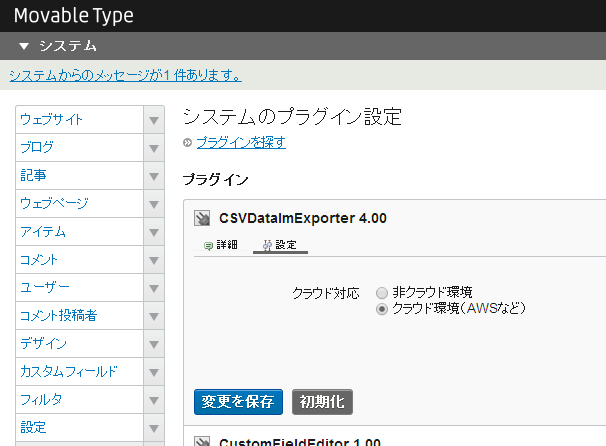The height and width of the screenshot is (446, 606).
Task: Click the arrow bullet before プラグインを探す
Action: [187, 143]
